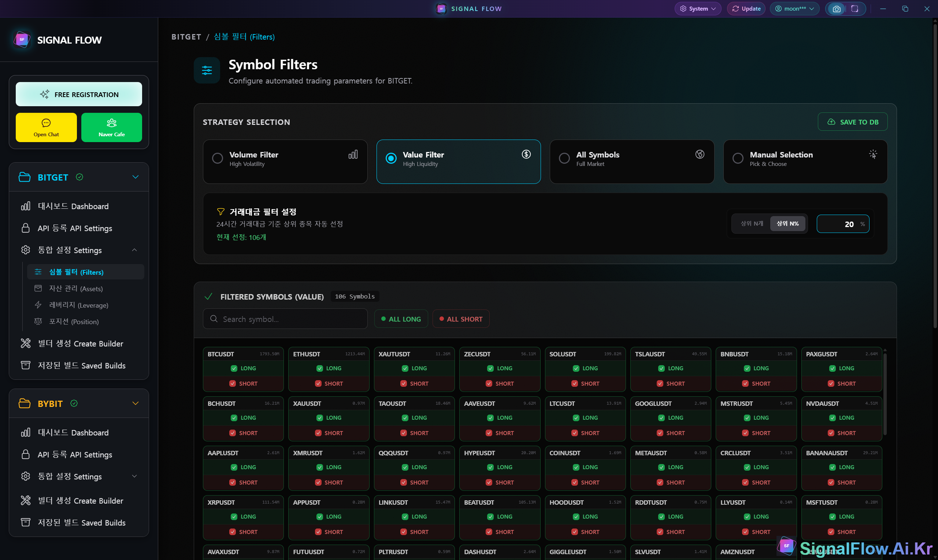Click the BYBIT Saved Builds archive icon
938x560 pixels.
coord(26,522)
